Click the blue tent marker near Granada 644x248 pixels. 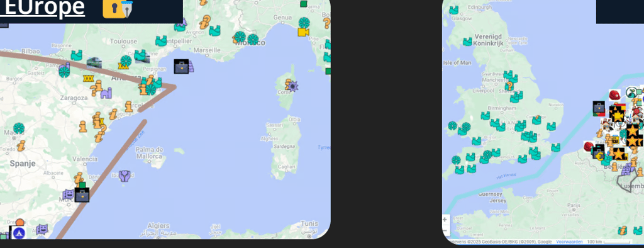coord(18,232)
